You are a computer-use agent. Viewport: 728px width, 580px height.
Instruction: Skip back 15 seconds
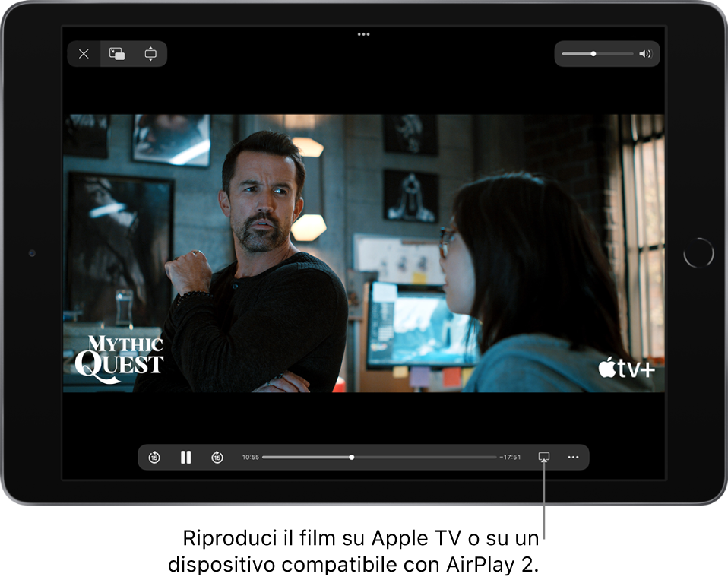click(x=154, y=458)
